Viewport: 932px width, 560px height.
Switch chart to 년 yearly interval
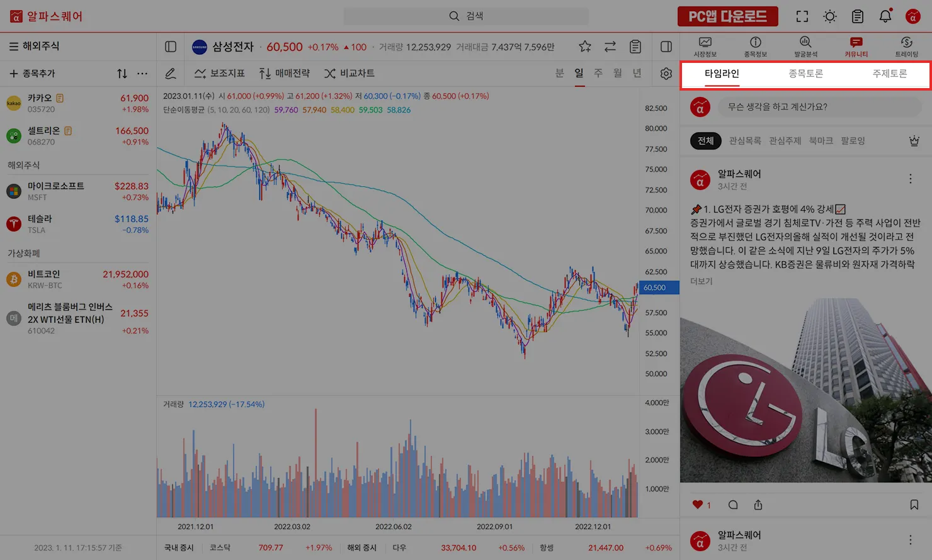pos(637,74)
